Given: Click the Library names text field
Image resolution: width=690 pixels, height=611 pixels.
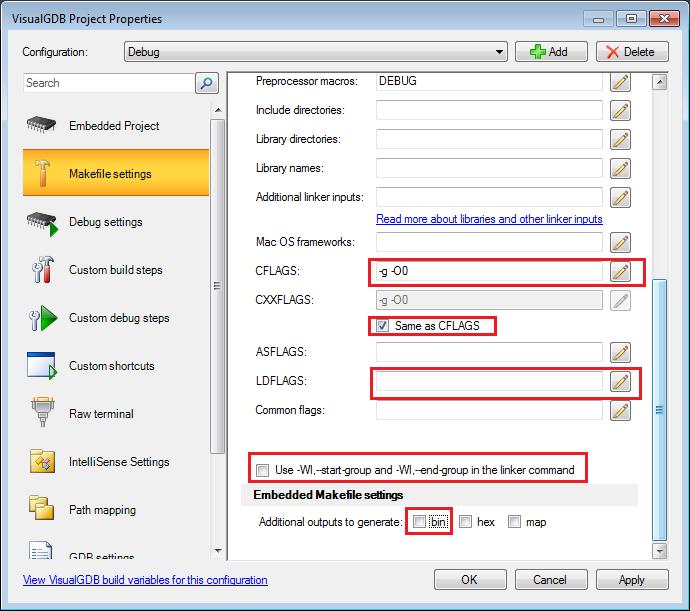Looking at the screenshot, I should click(489, 168).
